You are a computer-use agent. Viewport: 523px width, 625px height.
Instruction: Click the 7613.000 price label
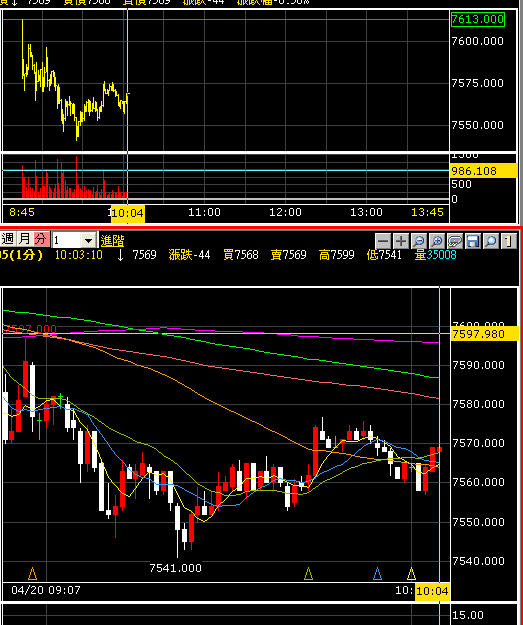pyautogui.click(x=478, y=19)
